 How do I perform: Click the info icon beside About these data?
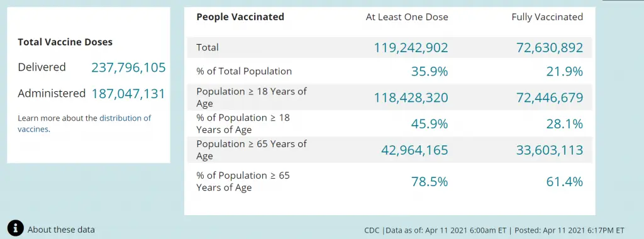point(16,228)
